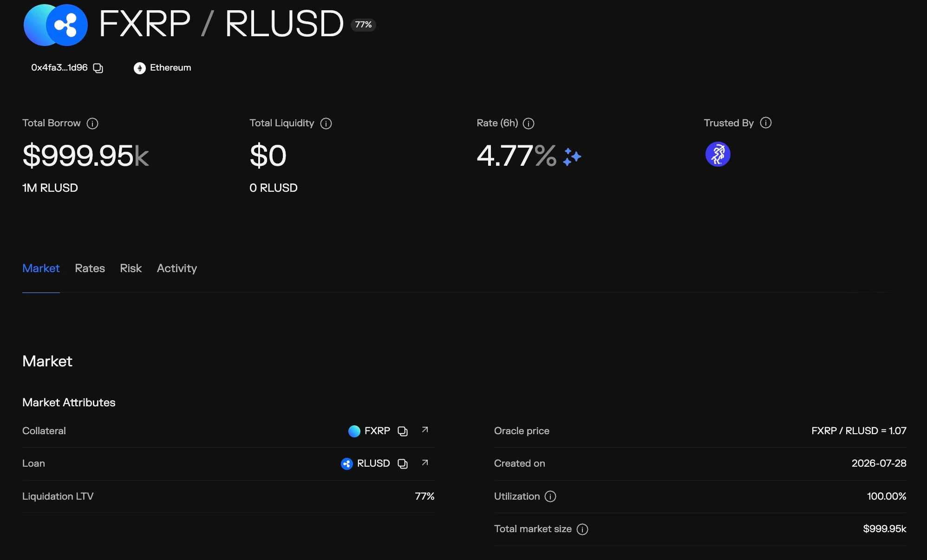Image resolution: width=927 pixels, height=560 pixels.
Task: Click the $999.95k total market size value
Action: 885,529
